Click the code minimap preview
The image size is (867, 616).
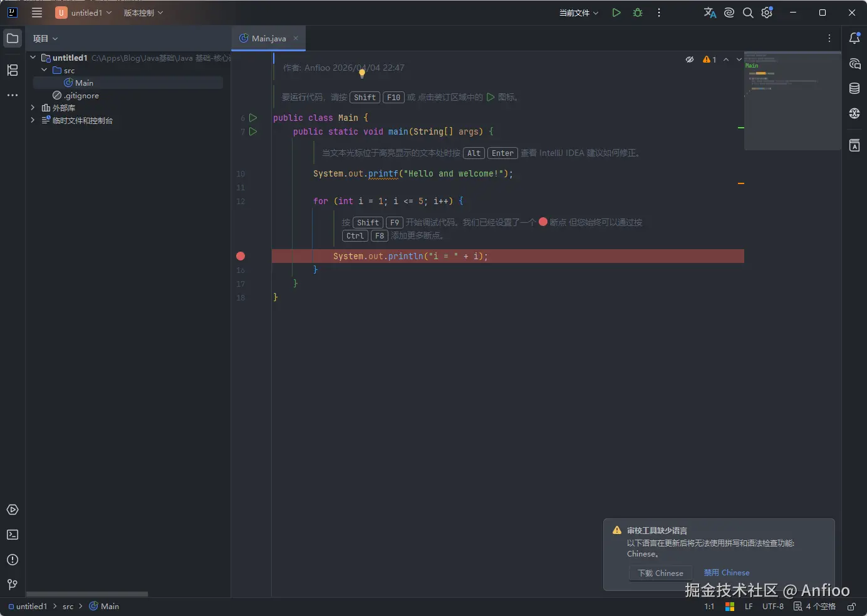(792, 101)
